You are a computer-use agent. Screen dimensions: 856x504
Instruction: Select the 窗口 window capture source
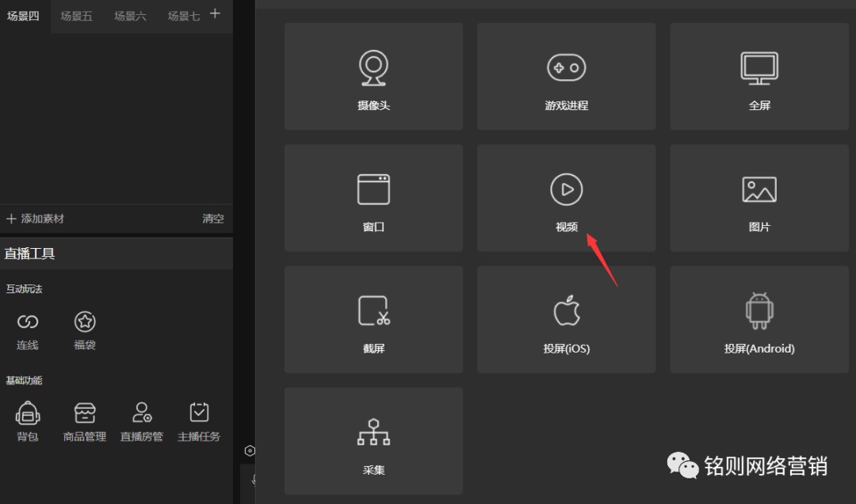tap(373, 197)
